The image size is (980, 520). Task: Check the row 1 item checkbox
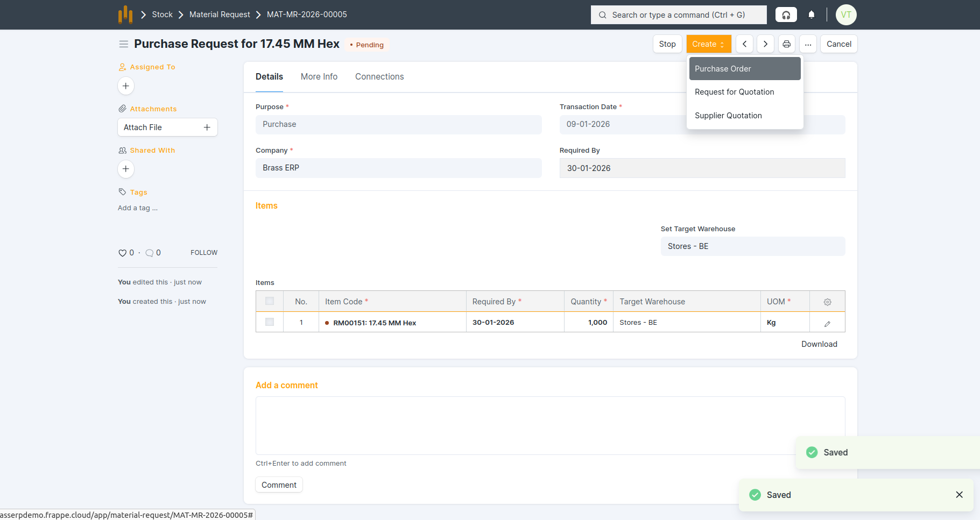[270, 322]
